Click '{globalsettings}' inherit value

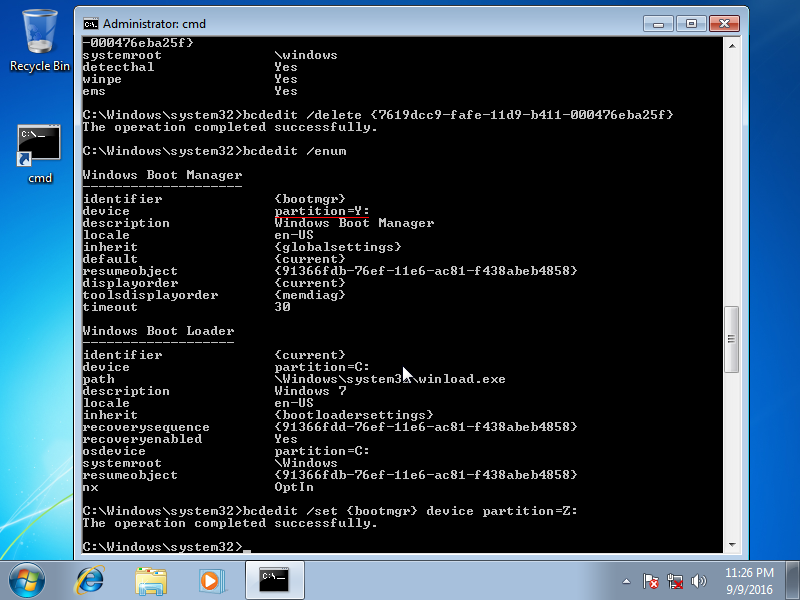338,247
